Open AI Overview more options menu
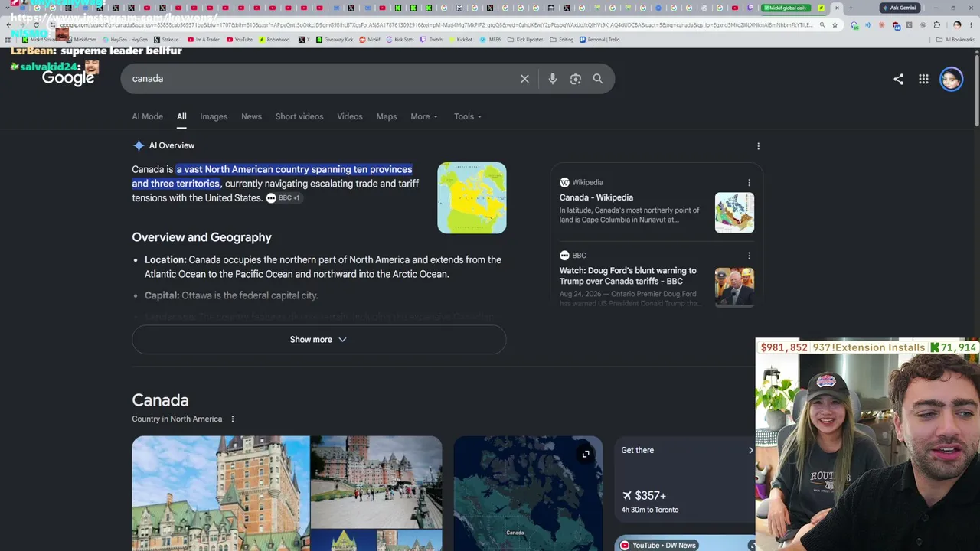The width and height of the screenshot is (980, 551). 758,146
